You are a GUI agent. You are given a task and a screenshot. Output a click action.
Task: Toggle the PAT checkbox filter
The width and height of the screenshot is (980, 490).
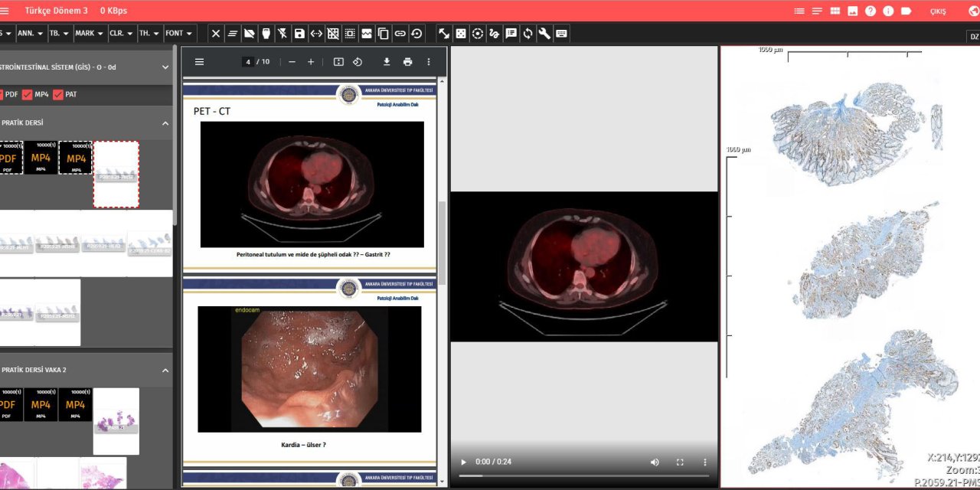coord(58,94)
